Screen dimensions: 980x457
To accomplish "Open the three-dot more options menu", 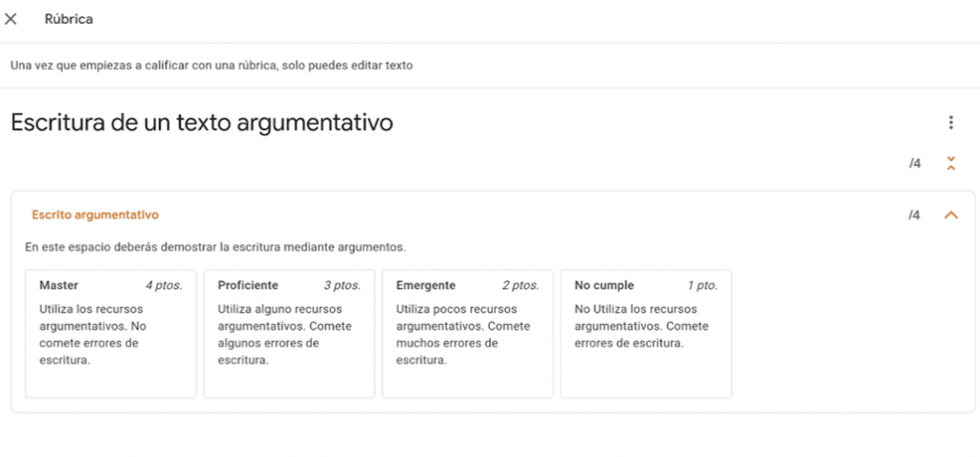I will (x=950, y=123).
